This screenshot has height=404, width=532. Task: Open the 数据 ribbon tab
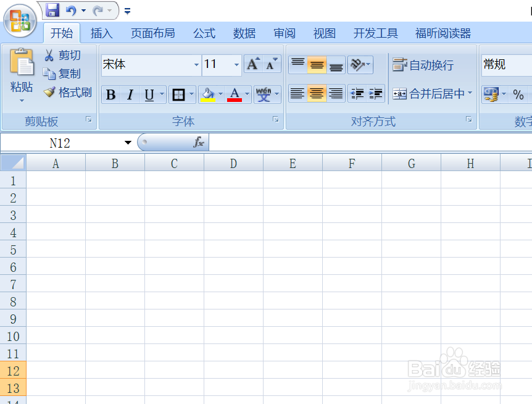244,33
